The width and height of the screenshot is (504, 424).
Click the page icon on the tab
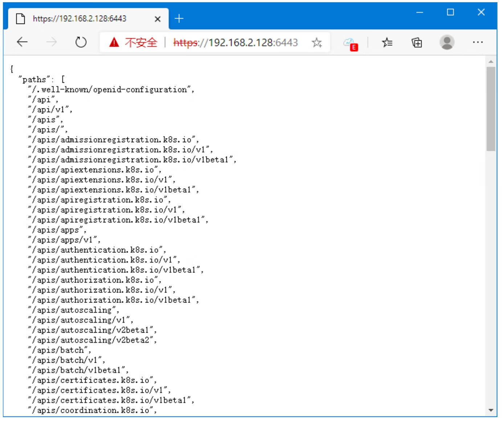[21, 19]
